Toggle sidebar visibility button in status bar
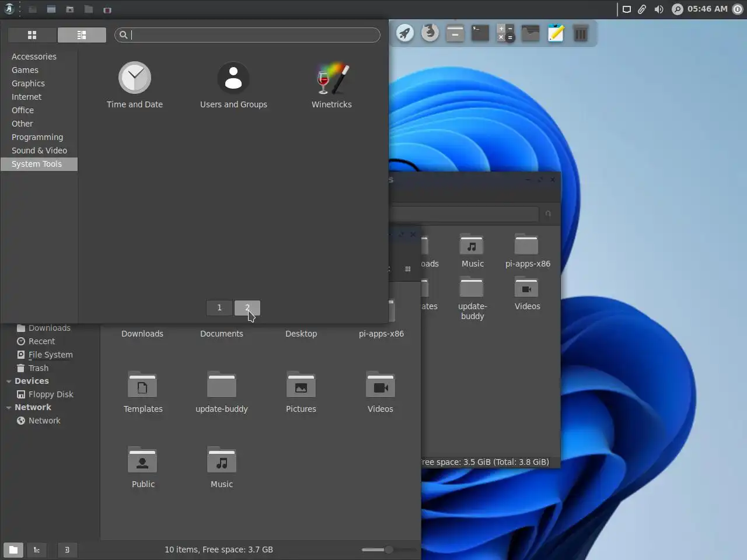The width and height of the screenshot is (747, 560). [x=67, y=549]
